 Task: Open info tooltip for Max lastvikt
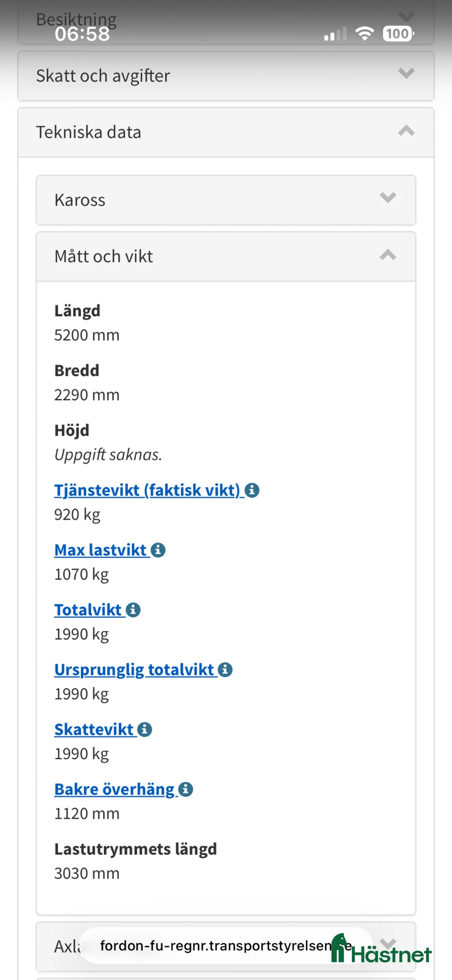click(x=158, y=550)
